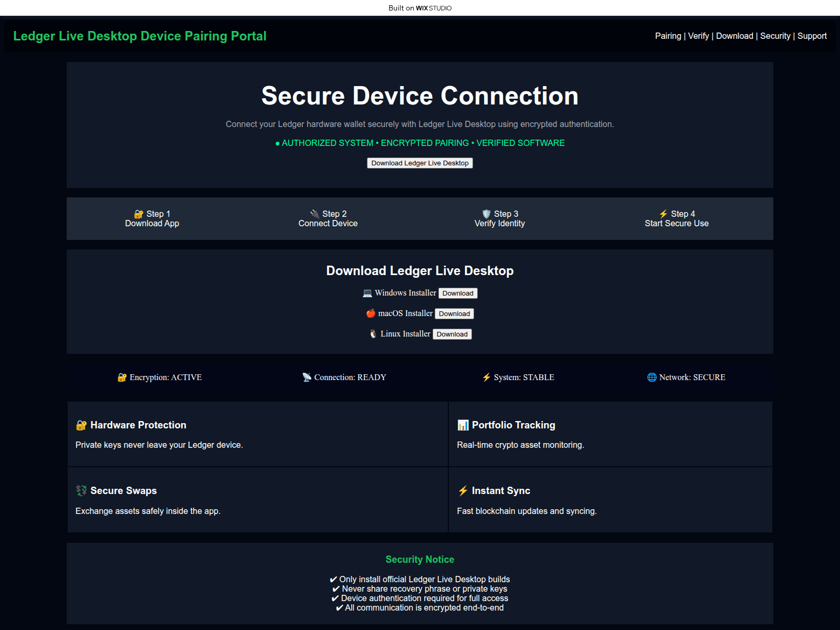Image resolution: width=840 pixels, height=630 pixels.
Task: Click the 'Connect your Ledger hardware wallet' subtitle
Action: pos(420,124)
